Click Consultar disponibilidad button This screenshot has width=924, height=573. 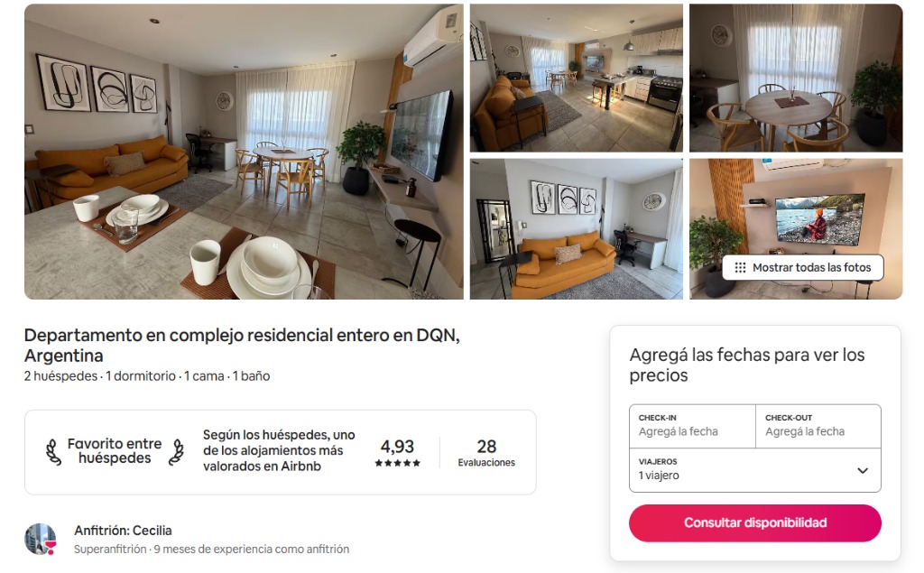pyautogui.click(x=755, y=522)
